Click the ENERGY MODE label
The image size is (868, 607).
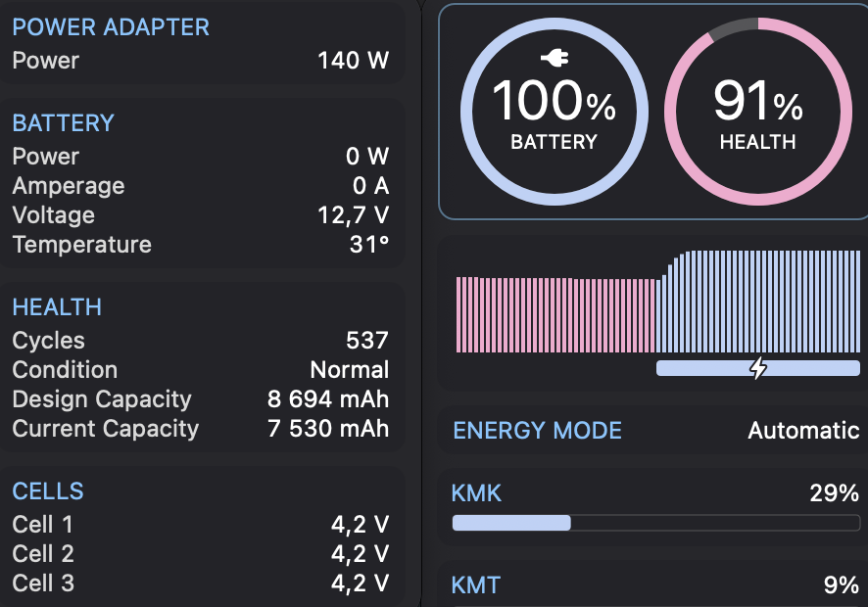537,430
